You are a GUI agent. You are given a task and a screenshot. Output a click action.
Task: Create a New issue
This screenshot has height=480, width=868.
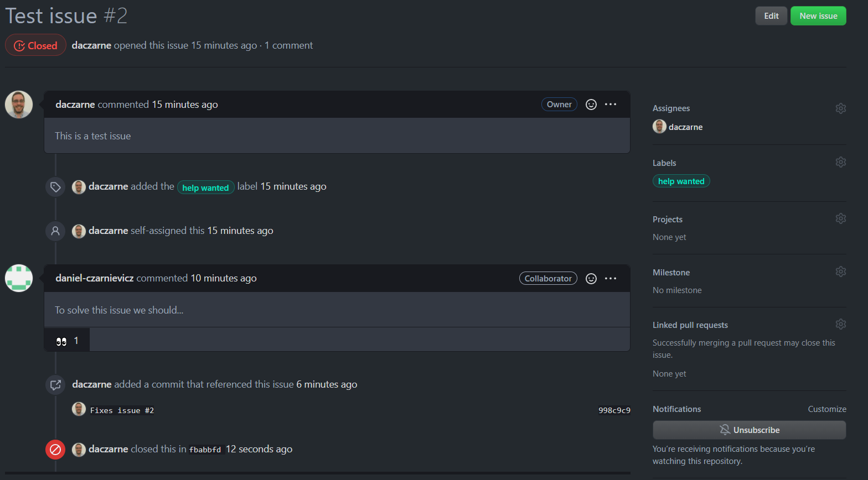[818, 16]
